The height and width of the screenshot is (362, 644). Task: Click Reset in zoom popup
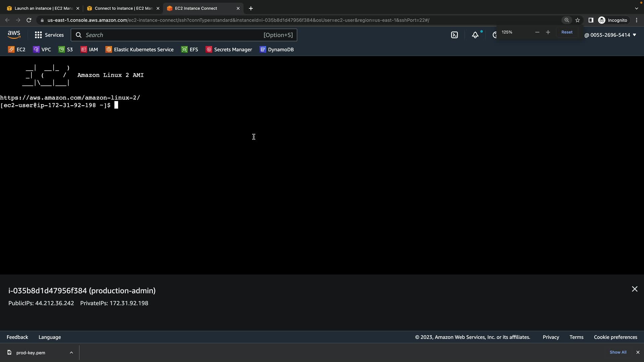coord(567,32)
